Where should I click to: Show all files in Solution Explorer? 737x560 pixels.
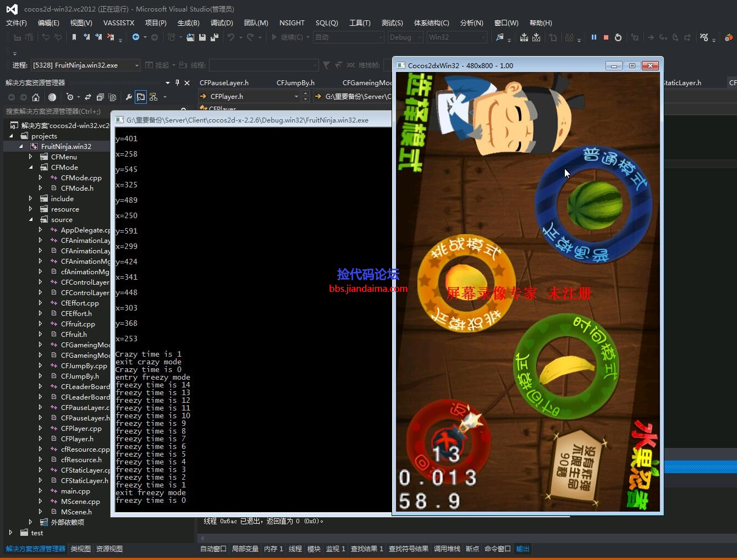click(112, 97)
